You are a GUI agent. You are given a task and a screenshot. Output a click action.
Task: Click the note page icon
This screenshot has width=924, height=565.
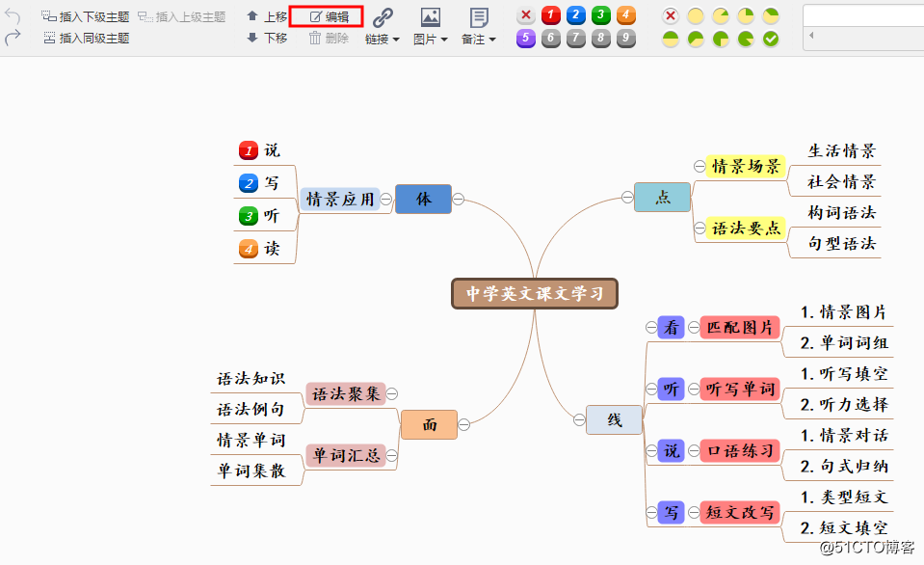pyautogui.click(x=479, y=17)
